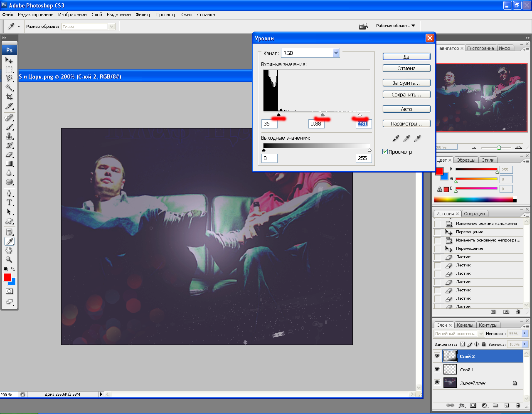Toggle visibility of Задний план layer
The height and width of the screenshot is (414, 532).
(x=437, y=383)
